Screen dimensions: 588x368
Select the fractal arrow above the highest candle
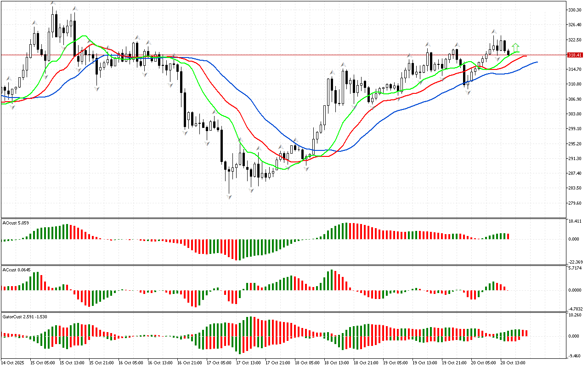[53, 4]
